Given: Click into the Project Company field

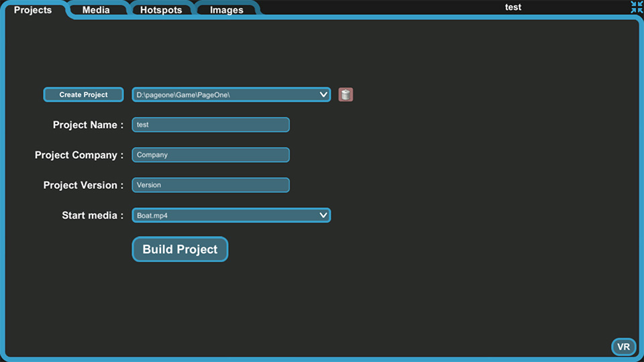Looking at the screenshot, I should (x=211, y=155).
